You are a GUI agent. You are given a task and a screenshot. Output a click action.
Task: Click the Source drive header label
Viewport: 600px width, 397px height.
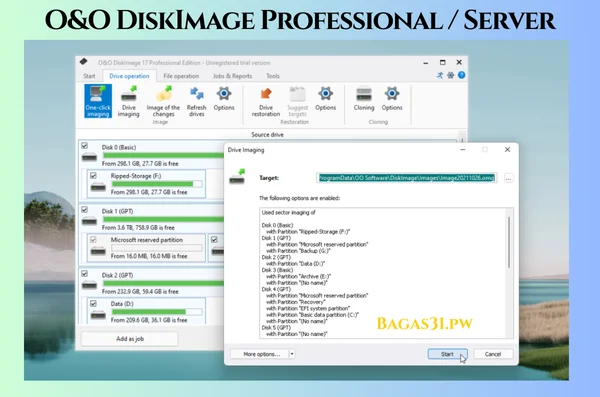pyautogui.click(x=267, y=134)
